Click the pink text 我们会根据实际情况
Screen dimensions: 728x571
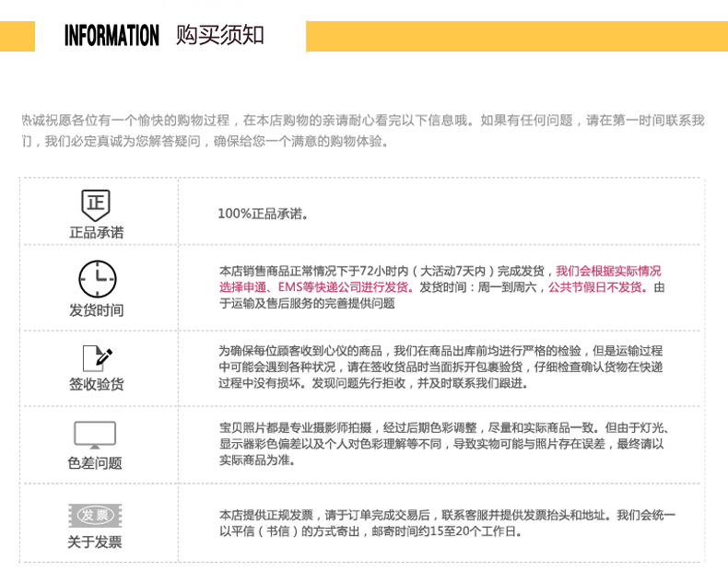[608, 271]
